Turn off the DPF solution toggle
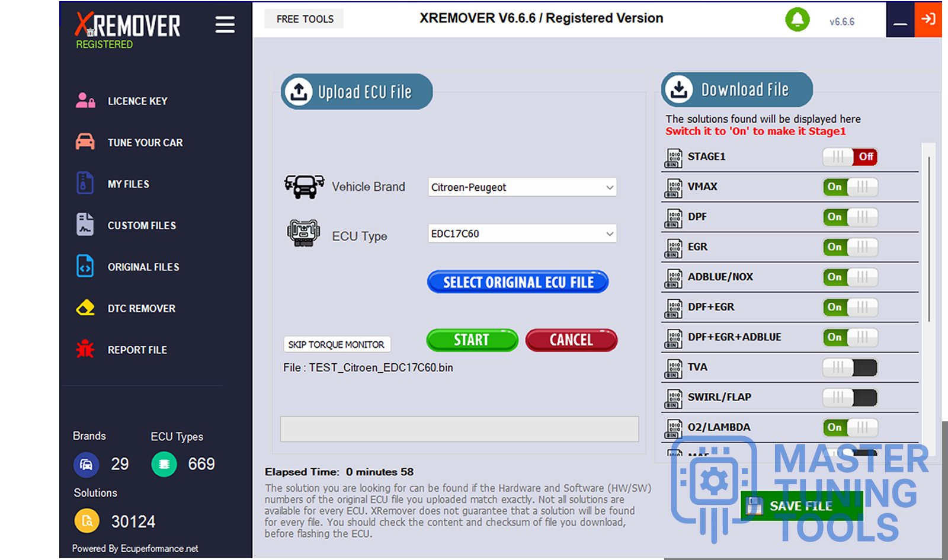Image resolution: width=948 pixels, height=560 pixels. click(850, 217)
